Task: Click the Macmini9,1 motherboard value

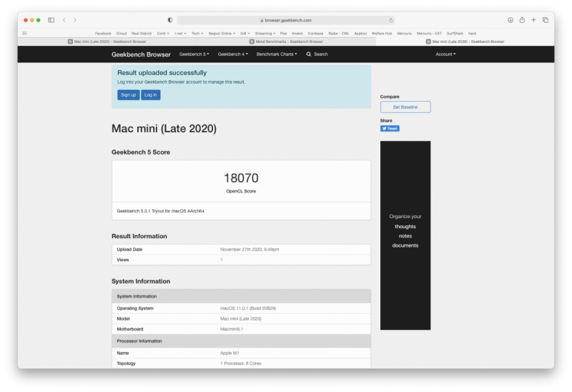Action: coord(232,329)
